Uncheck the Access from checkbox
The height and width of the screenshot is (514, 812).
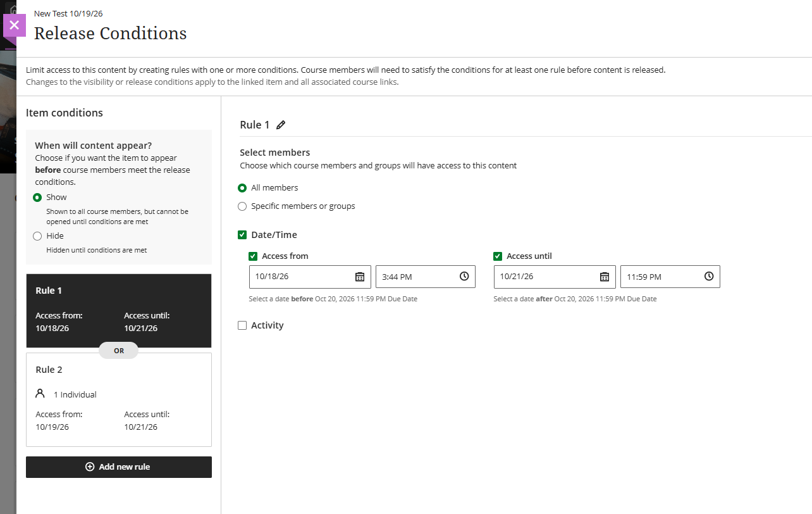[253, 256]
